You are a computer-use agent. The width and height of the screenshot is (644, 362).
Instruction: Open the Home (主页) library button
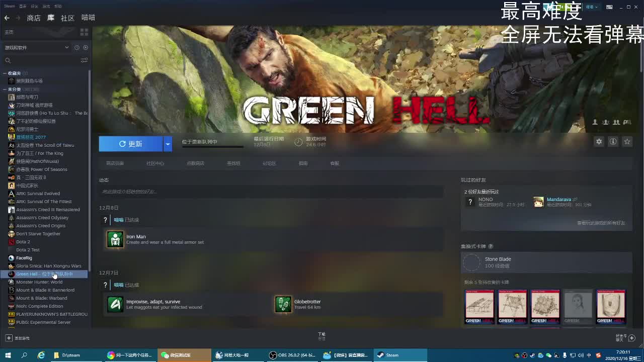click(9, 32)
